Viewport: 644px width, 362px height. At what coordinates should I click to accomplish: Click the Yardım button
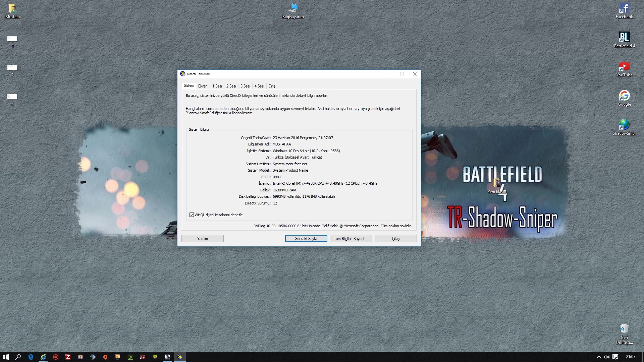(x=203, y=239)
